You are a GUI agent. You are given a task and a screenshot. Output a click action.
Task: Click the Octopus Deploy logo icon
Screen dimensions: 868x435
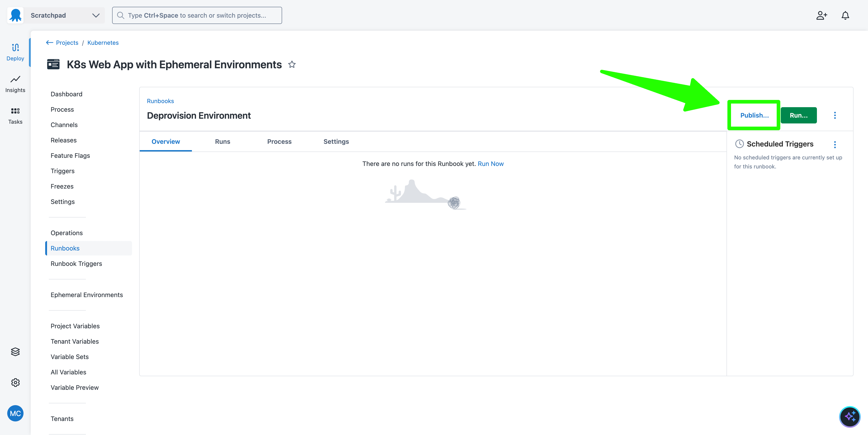click(15, 15)
